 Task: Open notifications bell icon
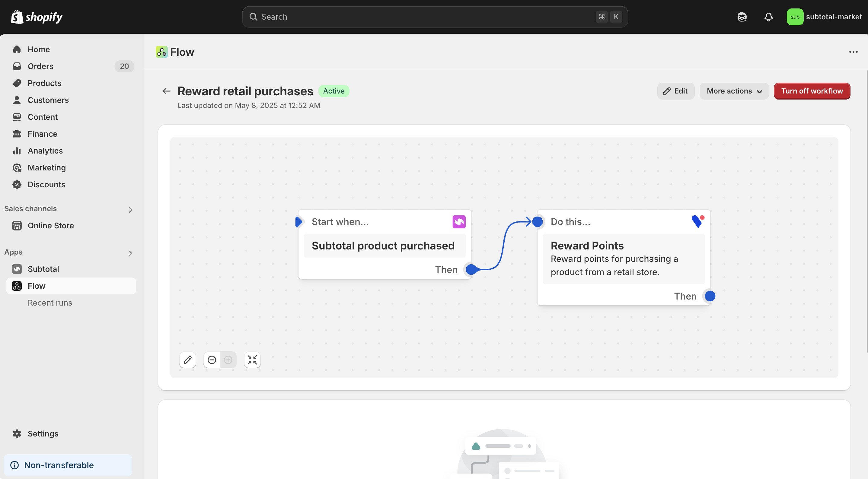click(768, 17)
